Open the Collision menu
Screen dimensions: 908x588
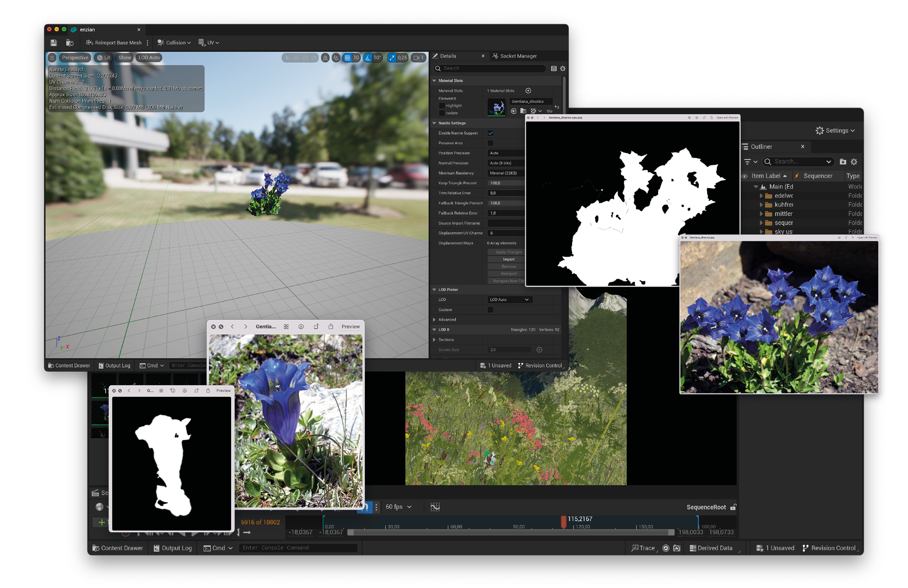pyautogui.click(x=174, y=43)
